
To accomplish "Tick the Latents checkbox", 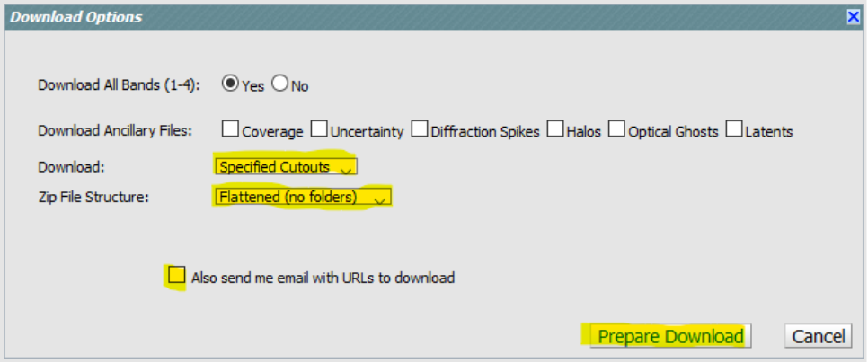I will point(734,129).
